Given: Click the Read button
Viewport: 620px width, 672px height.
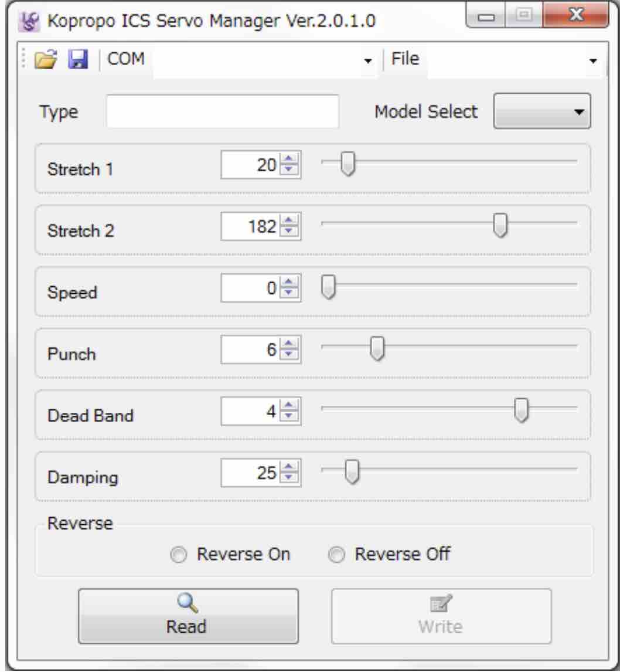Looking at the screenshot, I should pyautogui.click(x=188, y=616).
